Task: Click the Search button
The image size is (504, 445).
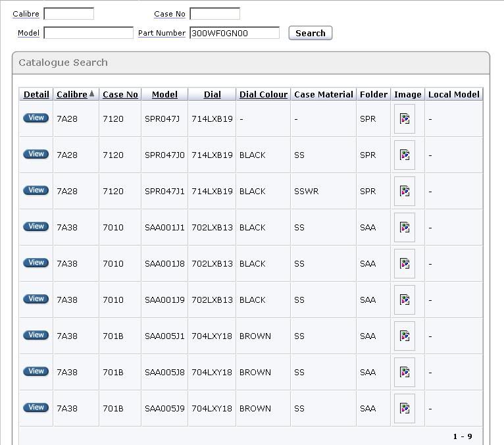Action: tap(311, 34)
